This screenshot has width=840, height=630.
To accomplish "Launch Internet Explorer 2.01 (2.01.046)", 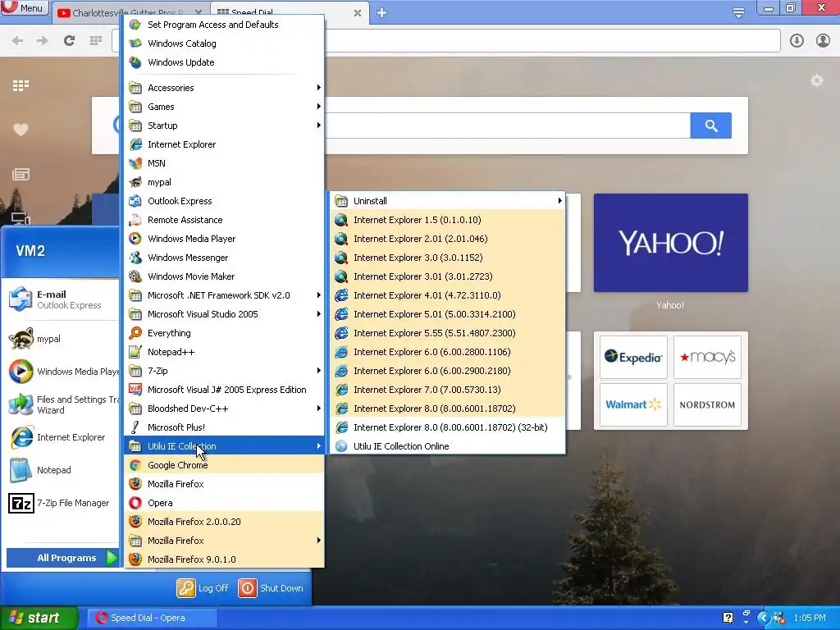I will pos(447,239).
